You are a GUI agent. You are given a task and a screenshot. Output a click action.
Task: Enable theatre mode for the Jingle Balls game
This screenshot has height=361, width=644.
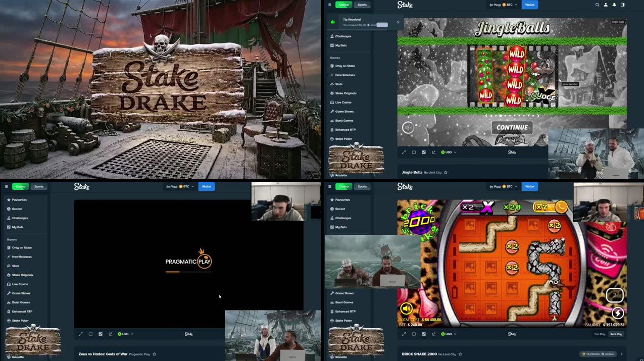pyautogui.click(x=414, y=152)
